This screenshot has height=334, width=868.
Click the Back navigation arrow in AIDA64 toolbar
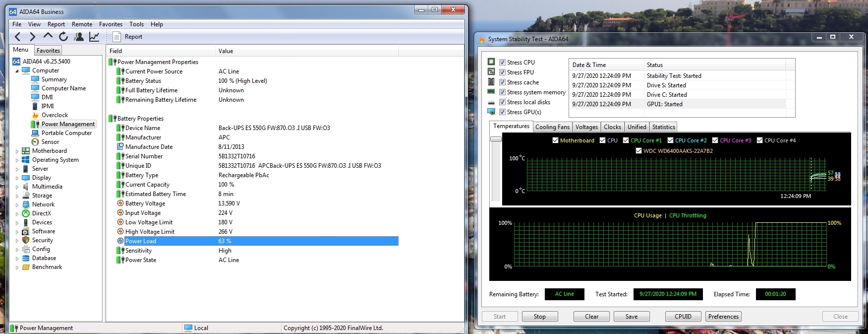pyautogui.click(x=17, y=37)
